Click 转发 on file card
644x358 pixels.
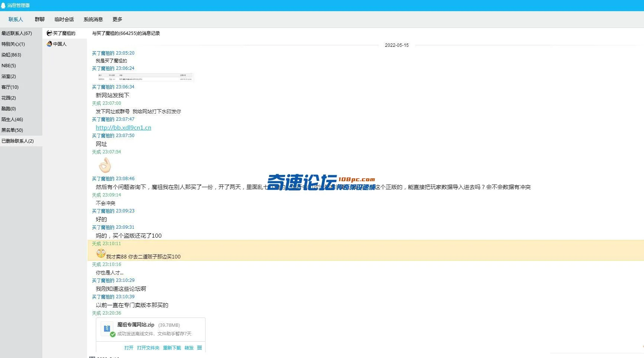(x=189, y=348)
